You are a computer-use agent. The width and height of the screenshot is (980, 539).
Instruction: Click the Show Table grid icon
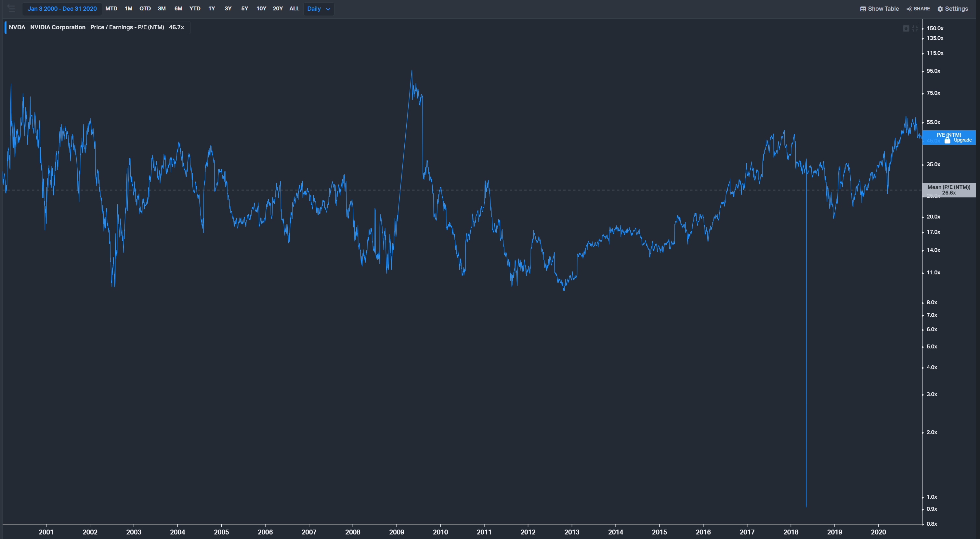coord(863,9)
